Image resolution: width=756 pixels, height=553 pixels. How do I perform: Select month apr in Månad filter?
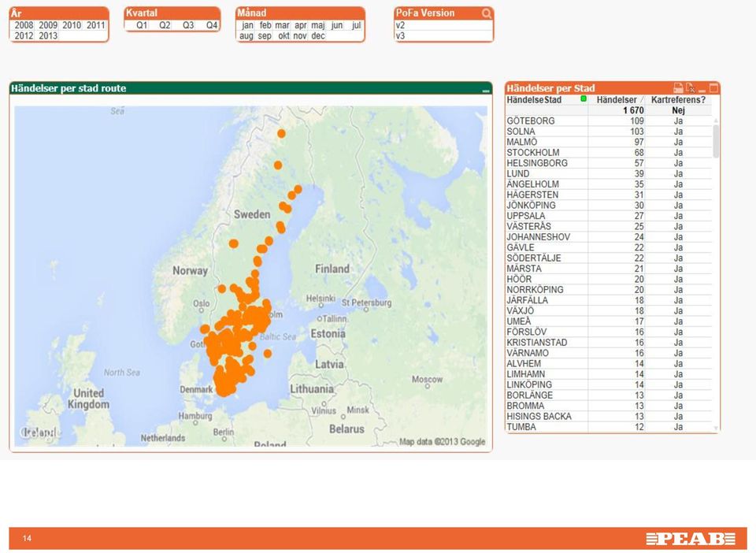click(300, 25)
